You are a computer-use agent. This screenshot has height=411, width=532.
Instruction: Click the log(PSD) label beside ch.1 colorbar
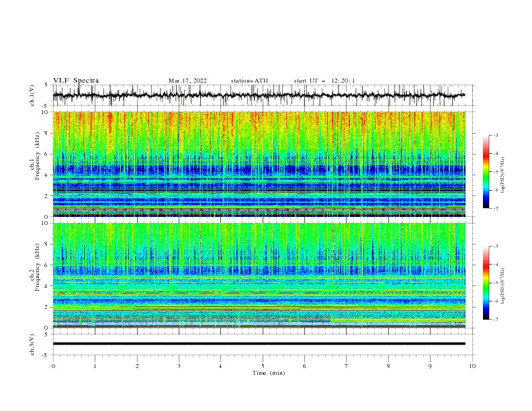503,175
